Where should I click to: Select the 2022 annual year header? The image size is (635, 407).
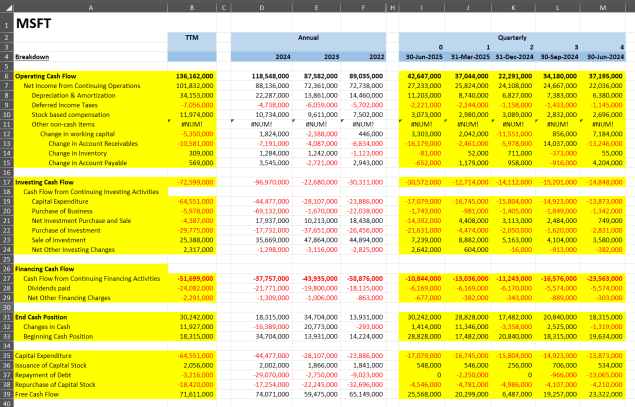click(x=363, y=57)
